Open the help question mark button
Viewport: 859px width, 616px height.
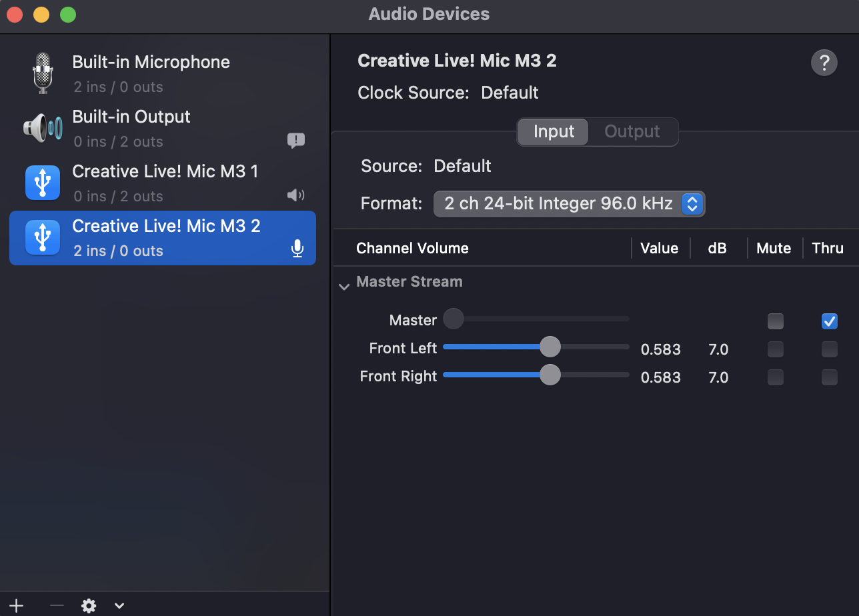tap(824, 63)
